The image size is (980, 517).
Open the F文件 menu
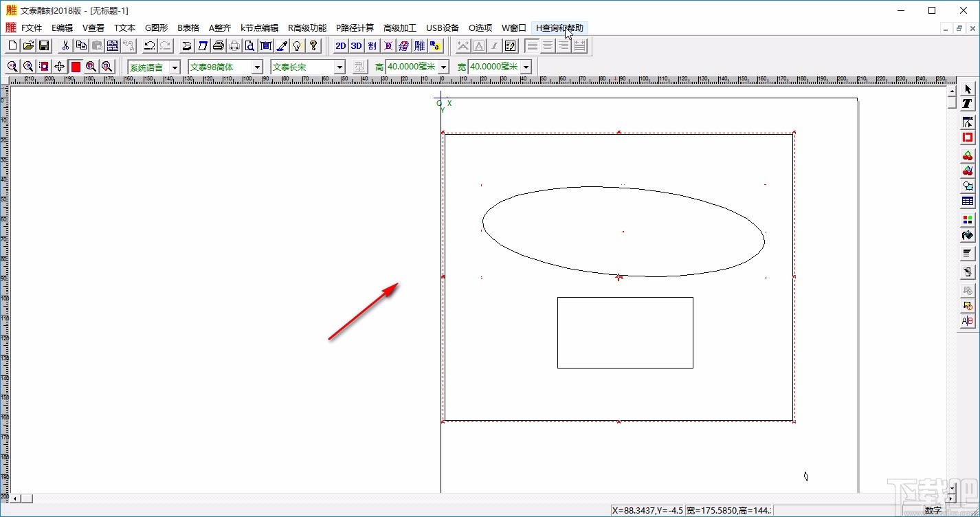point(32,28)
